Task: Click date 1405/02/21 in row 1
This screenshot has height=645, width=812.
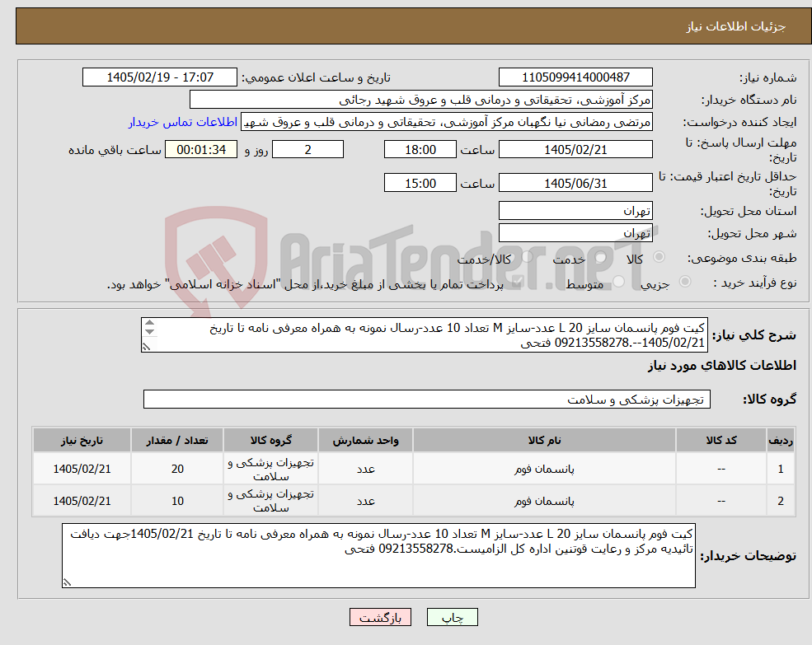Action: click(x=82, y=469)
